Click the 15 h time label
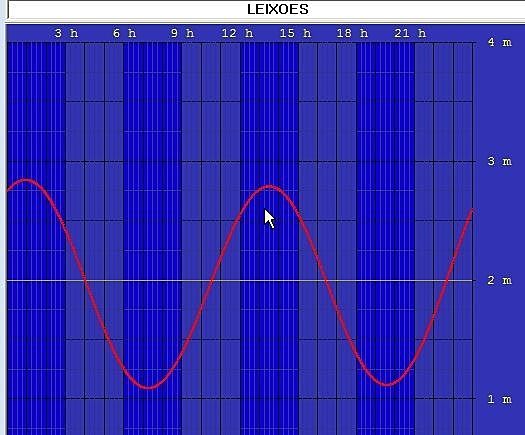The image size is (525, 435). tap(295, 33)
